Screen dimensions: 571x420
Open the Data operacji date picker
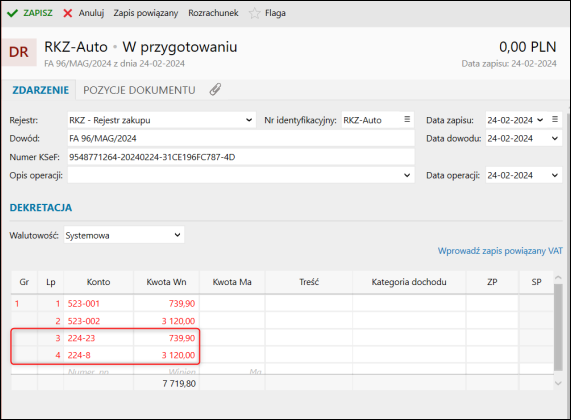[554, 175]
